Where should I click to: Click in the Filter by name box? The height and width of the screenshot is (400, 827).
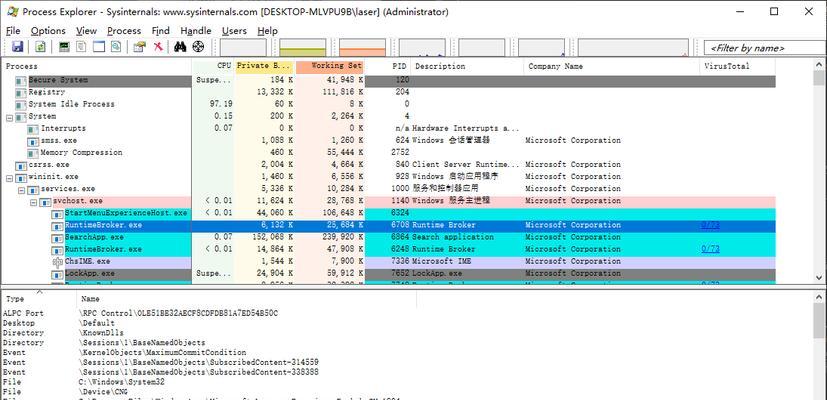coord(765,47)
